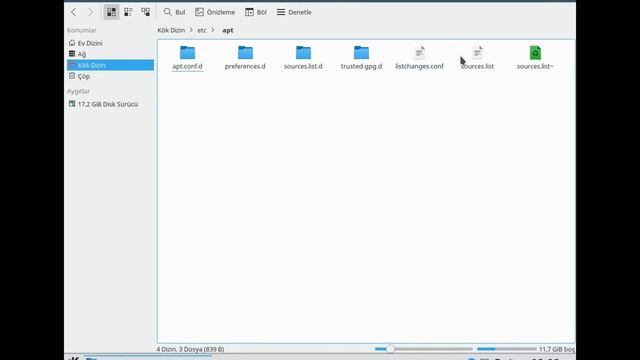The width and height of the screenshot is (640, 360).
Task: Select the trusted.gpg.d folder icon
Action: point(361,53)
